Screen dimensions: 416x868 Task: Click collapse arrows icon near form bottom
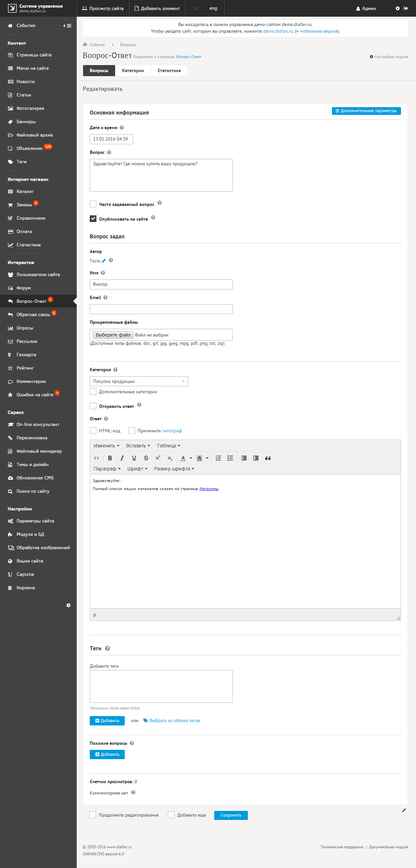(404, 810)
